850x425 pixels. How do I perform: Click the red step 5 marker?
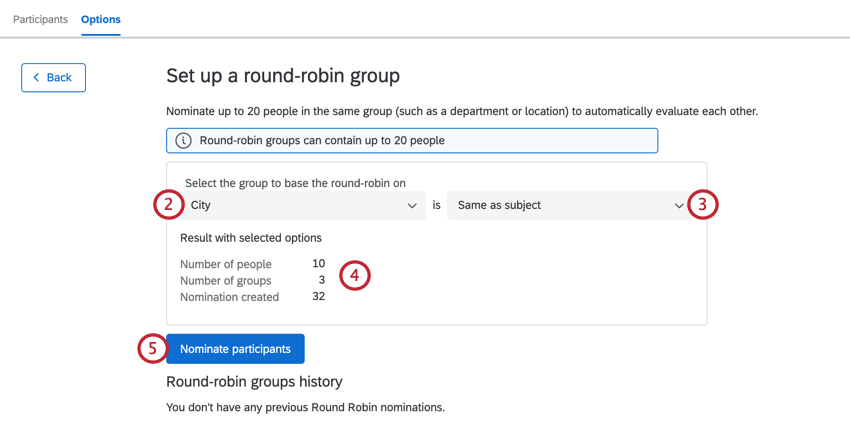tap(152, 348)
